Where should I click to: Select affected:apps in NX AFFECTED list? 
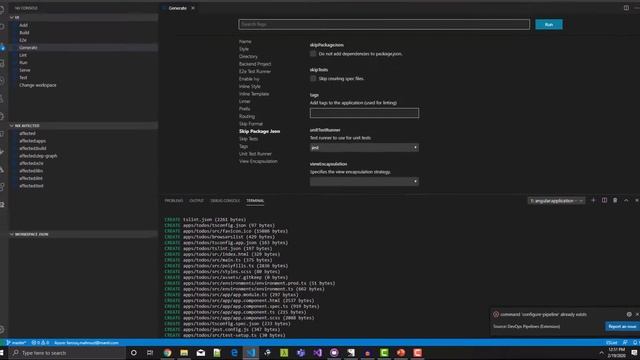point(32,141)
